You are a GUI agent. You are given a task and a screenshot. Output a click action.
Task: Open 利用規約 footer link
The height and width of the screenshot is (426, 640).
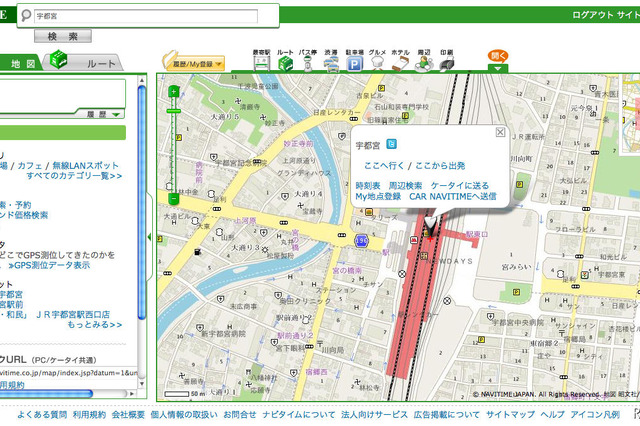(89, 415)
